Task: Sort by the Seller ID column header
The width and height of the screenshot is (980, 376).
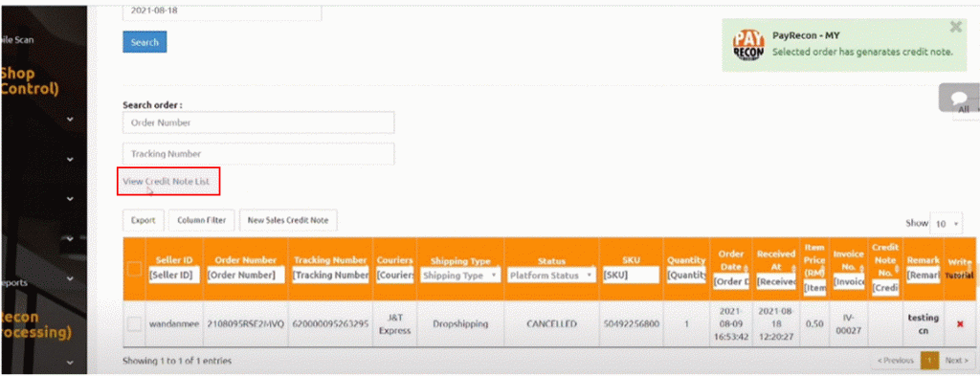Action: pyautogui.click(x=174, y=260)
